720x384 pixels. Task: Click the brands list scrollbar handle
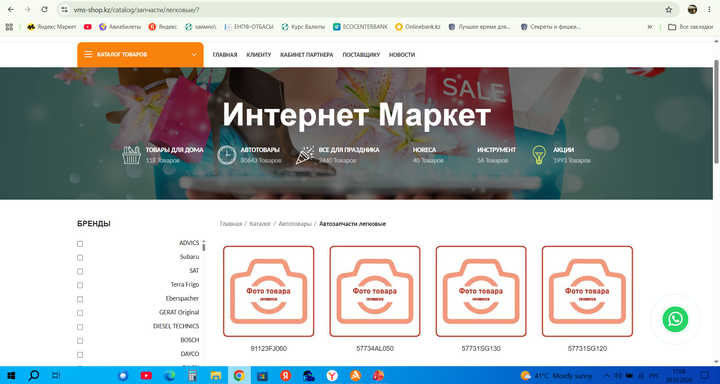coord(203,247)
